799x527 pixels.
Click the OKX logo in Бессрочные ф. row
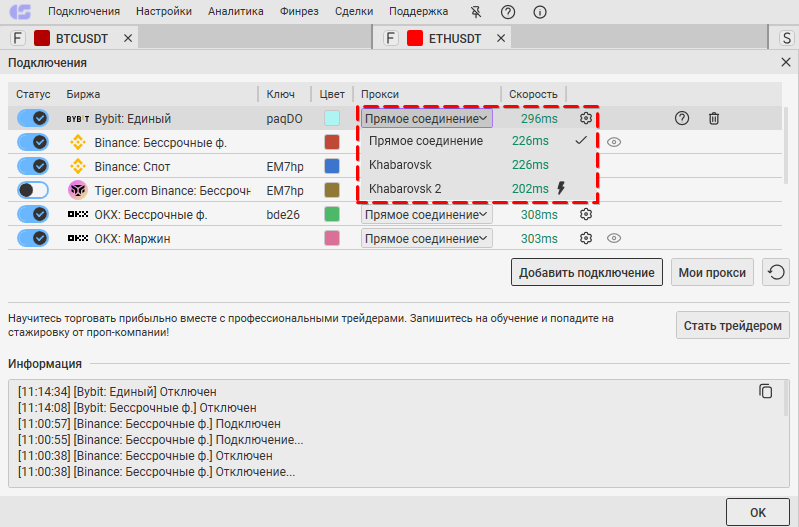pyautogui.click(x=78, y=214)
